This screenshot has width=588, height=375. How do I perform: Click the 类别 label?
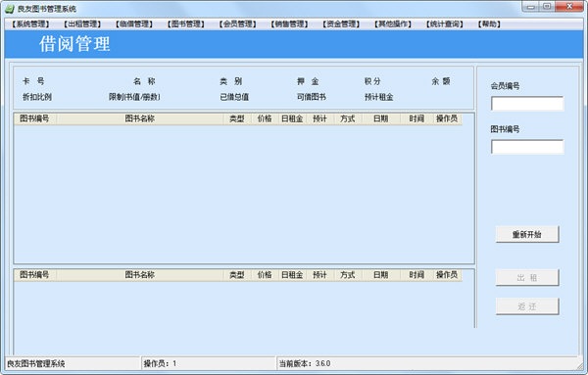tap(231, 81)
